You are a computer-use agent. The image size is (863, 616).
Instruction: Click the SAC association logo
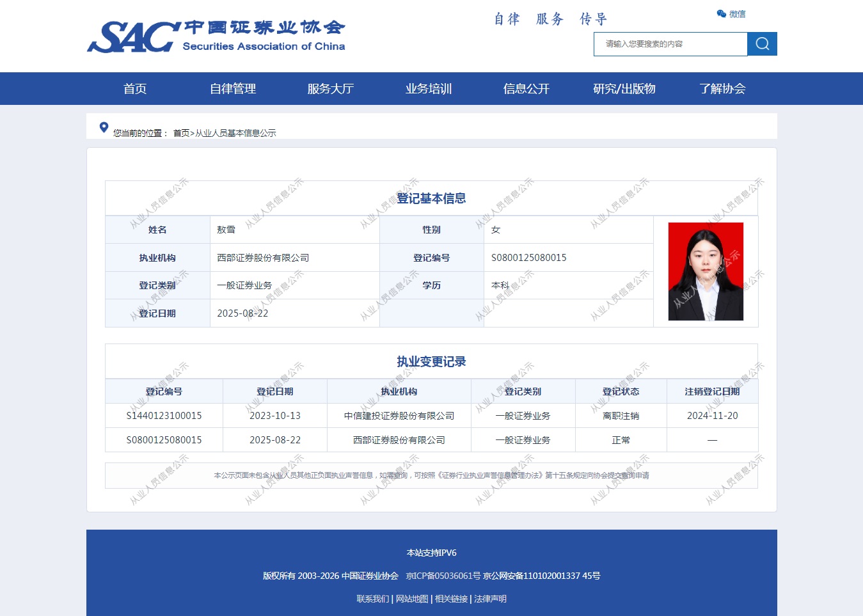[x=216, y=36]
